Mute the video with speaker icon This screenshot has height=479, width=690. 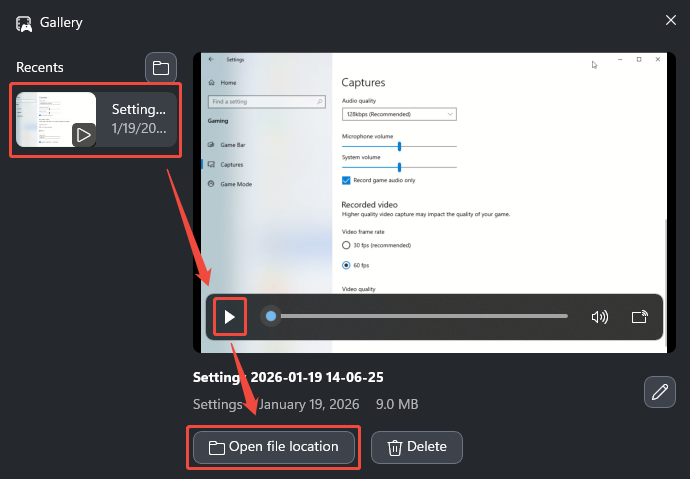pyautogui.click(x=600, y=317)
